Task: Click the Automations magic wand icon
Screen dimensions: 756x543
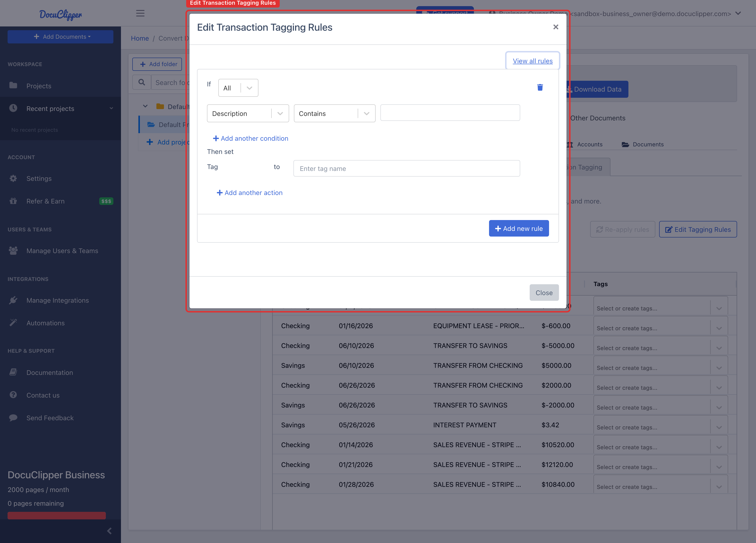Action: (13, 322)
